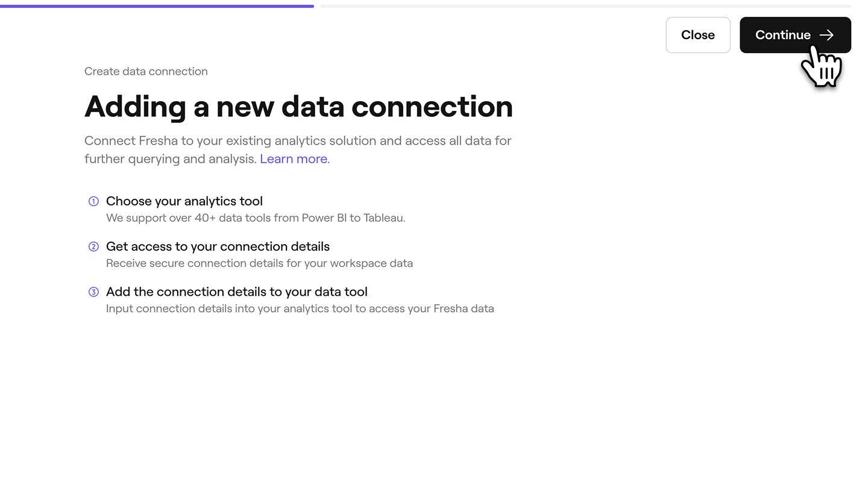Click the circled number 2 step icon
This screenshot has height=482, width=868.
pos(93,246)
